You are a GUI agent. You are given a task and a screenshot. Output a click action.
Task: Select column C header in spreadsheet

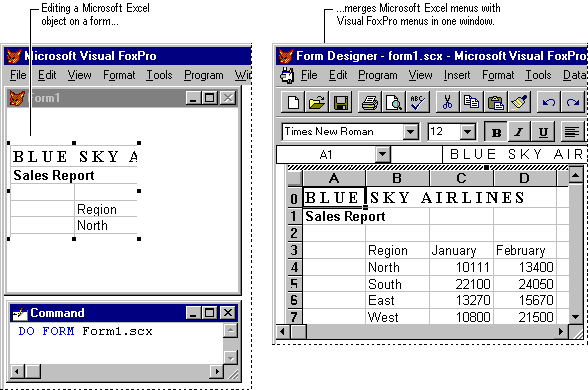[461, 178]
